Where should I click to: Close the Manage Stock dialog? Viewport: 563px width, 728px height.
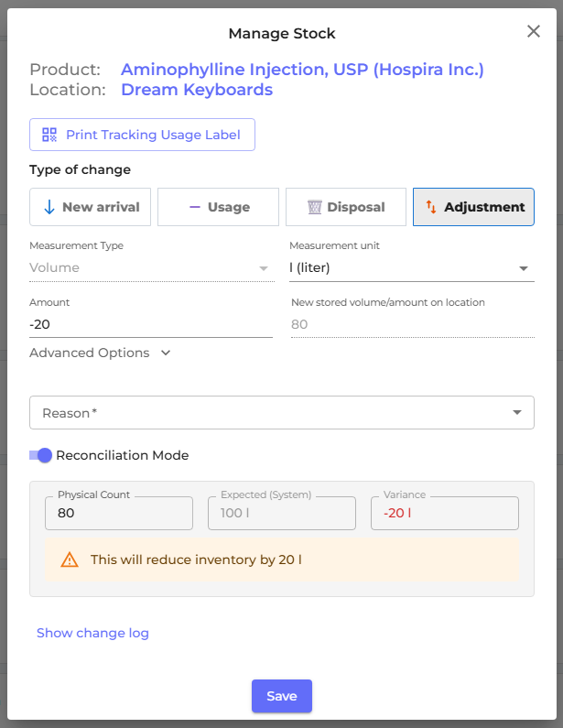point(534,32)
